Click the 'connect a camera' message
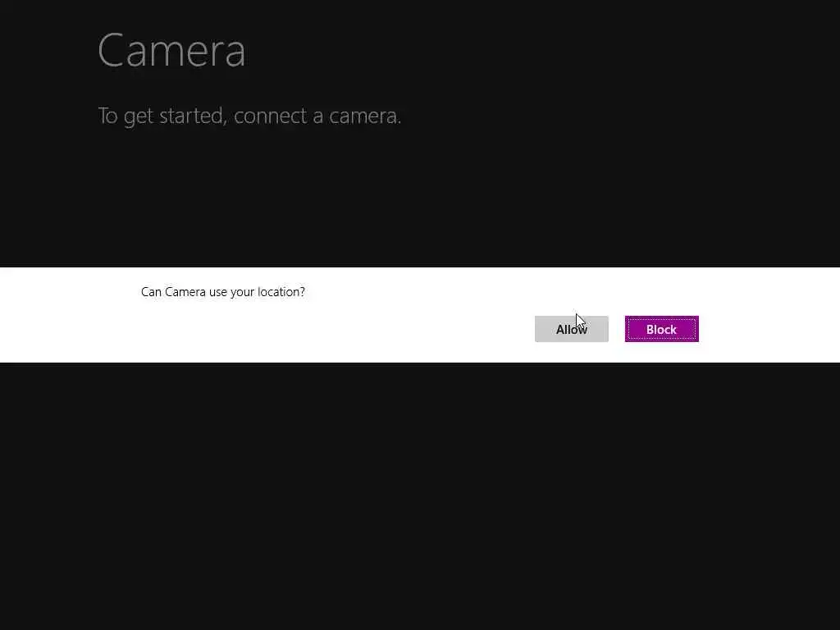840x630 pixels. click(249, 116)
